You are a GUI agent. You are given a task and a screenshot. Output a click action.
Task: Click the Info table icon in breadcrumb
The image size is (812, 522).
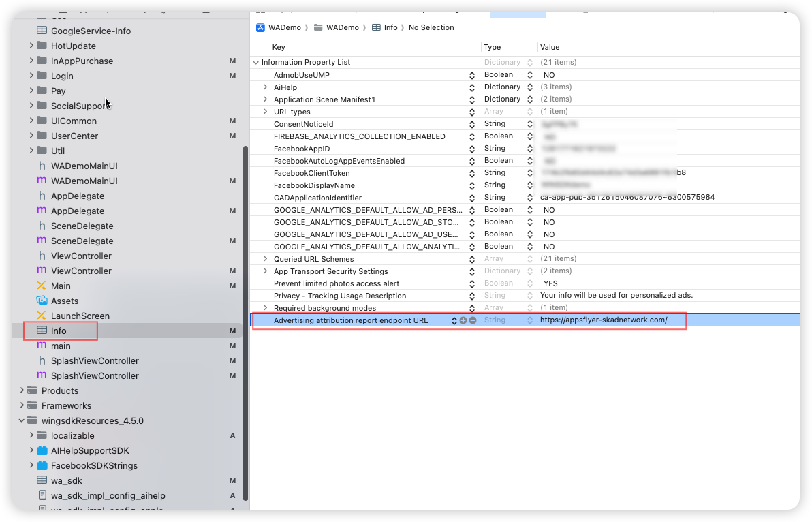[376, 27]
